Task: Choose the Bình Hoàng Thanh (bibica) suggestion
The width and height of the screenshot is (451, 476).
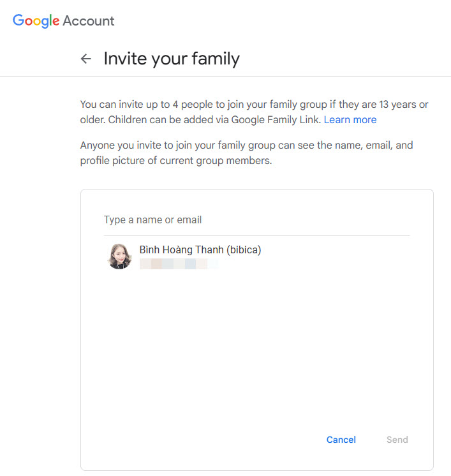Action: tap(200, 250)
